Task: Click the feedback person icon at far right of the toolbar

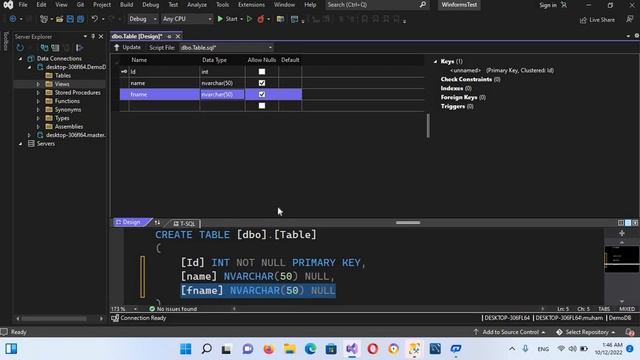Action: click(630, 19)
